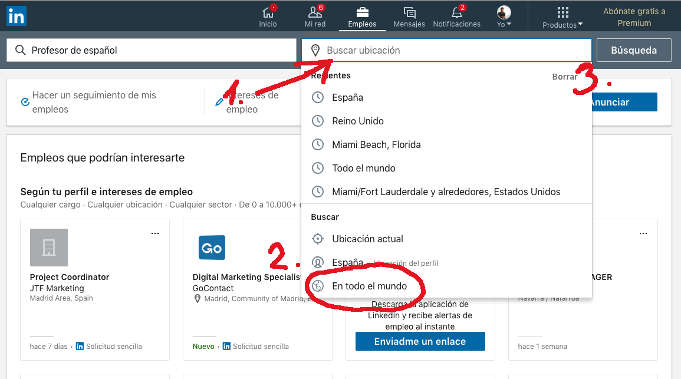Select recent Todo el mundo
Screen dimensions: 681x379
click(x=446, y=168)
